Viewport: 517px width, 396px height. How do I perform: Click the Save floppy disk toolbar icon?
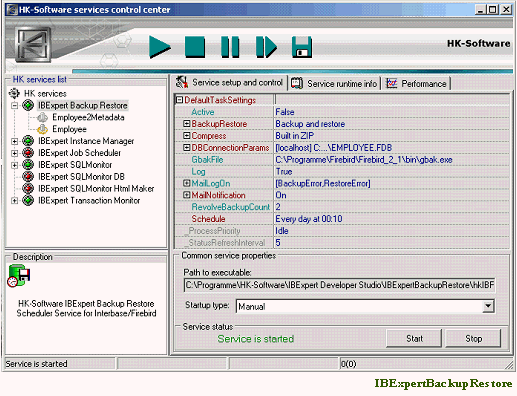302,47
